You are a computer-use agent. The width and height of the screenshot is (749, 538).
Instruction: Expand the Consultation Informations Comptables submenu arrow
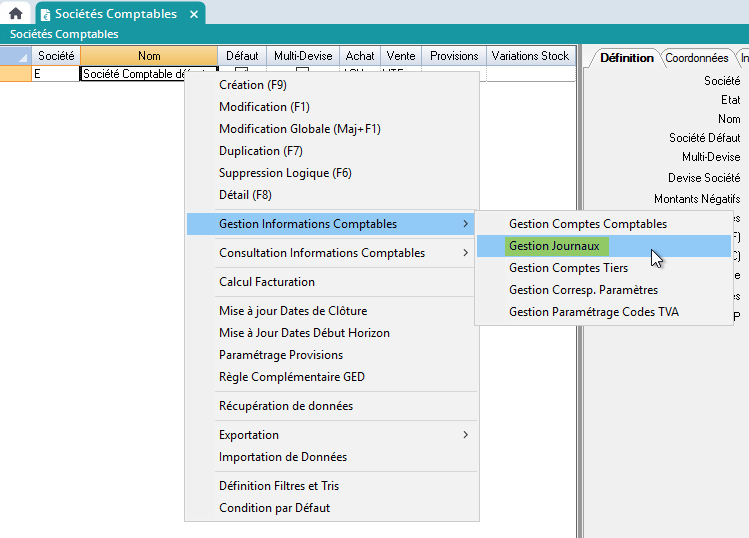[x=465, y=253]
